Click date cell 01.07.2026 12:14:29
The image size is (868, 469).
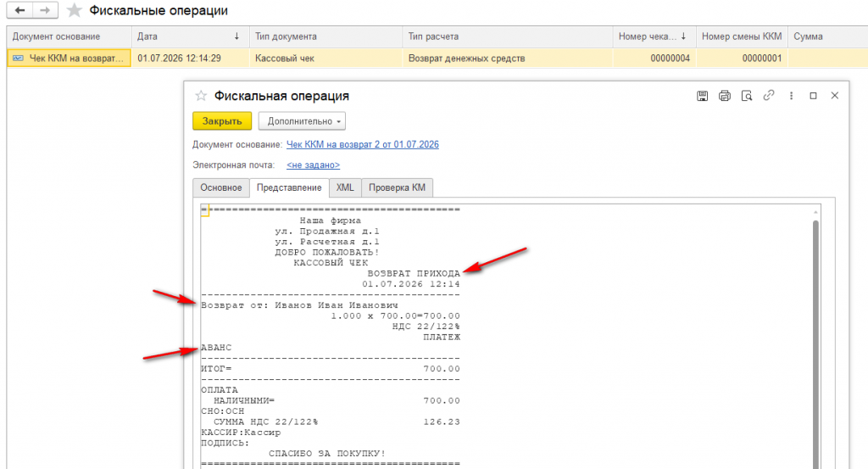[190, 59]
